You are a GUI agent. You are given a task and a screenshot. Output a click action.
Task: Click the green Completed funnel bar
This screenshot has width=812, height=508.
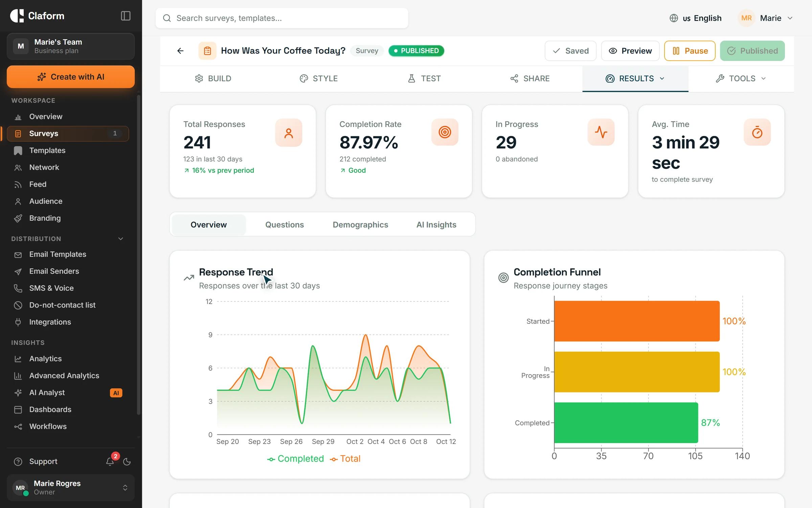[x=626, y=423]
